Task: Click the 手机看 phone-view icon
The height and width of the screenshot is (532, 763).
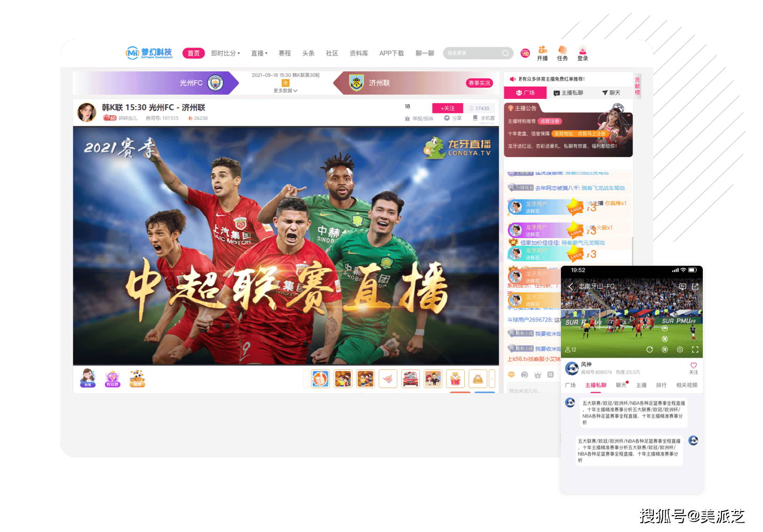Action: 475,118
